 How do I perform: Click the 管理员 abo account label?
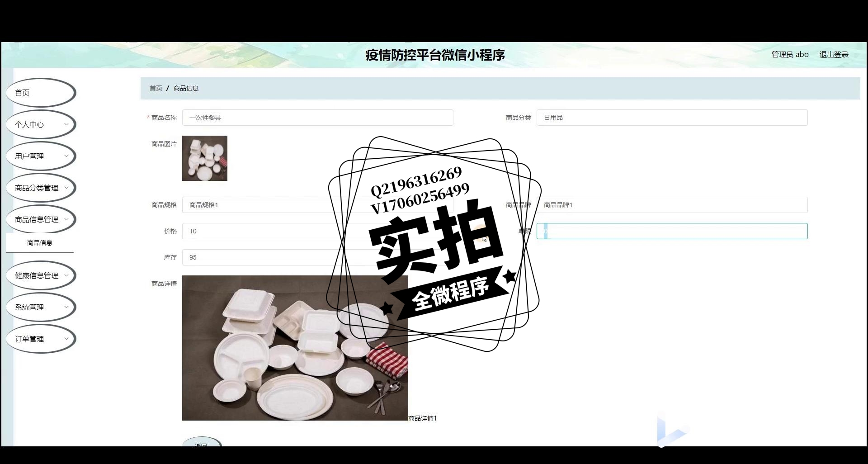(x=790, y=55)
